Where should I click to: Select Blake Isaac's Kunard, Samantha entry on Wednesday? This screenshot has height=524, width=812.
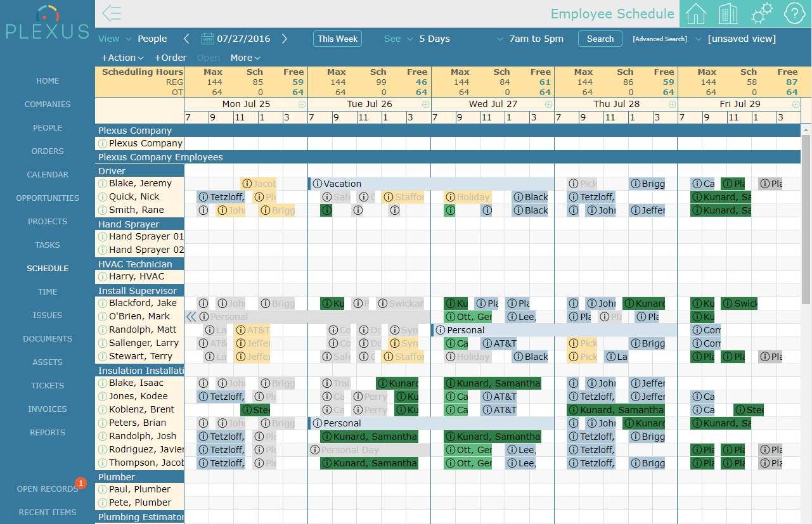[x=493, y=383]
